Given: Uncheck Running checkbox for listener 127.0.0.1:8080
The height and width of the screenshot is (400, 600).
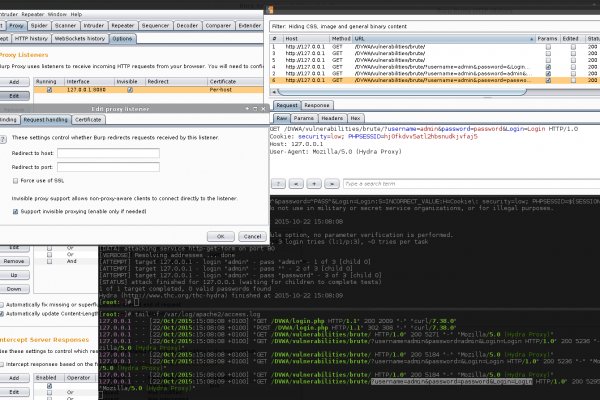Looking at the screenshot, I should click(49, 89).
